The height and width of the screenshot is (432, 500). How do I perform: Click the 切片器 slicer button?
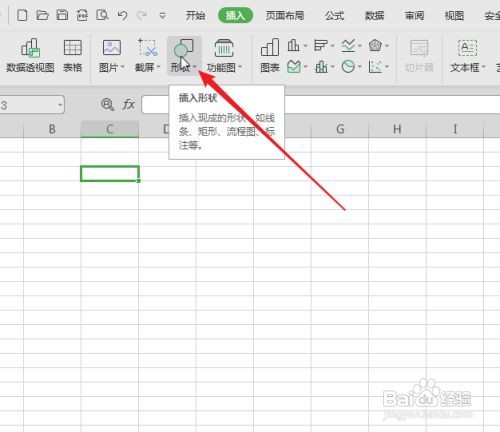coord(419,55)
